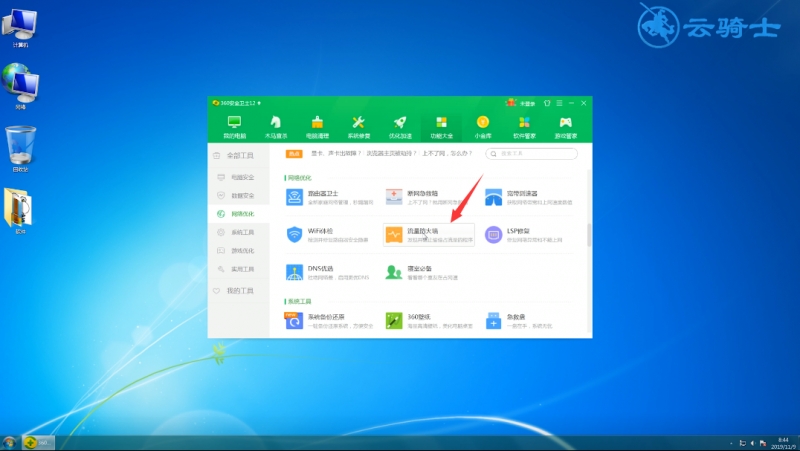The width and height of the screenshot is (800, 451).
Task: Click the 360安全卫士12 title dropdown arrow
Action: coord(259,103)
